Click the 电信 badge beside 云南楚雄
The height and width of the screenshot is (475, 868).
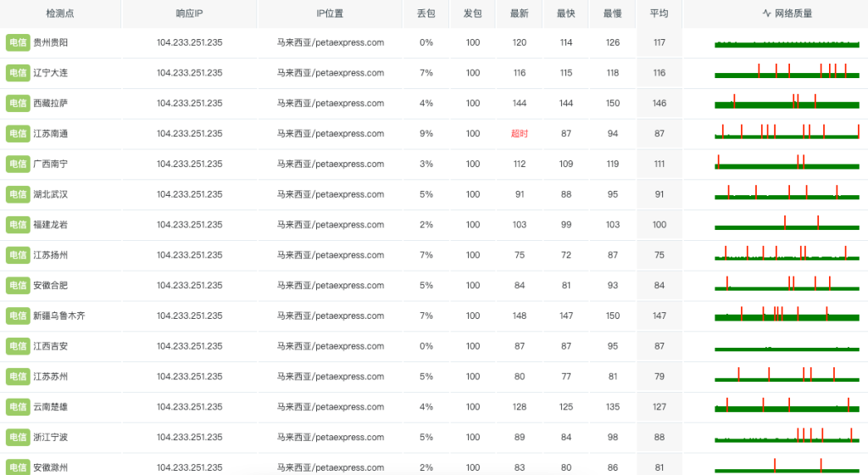(18, 407)
